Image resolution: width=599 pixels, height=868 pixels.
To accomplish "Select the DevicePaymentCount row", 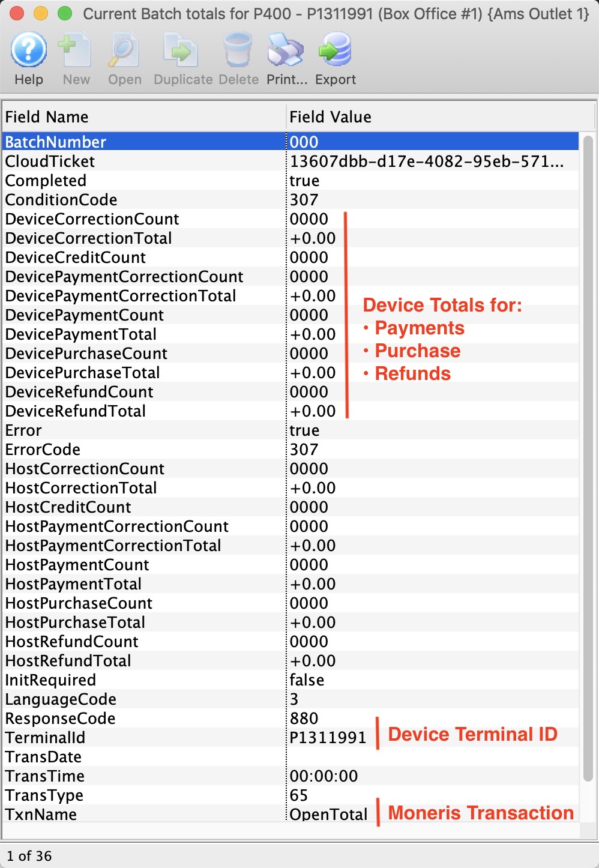I will coord(290,315).
